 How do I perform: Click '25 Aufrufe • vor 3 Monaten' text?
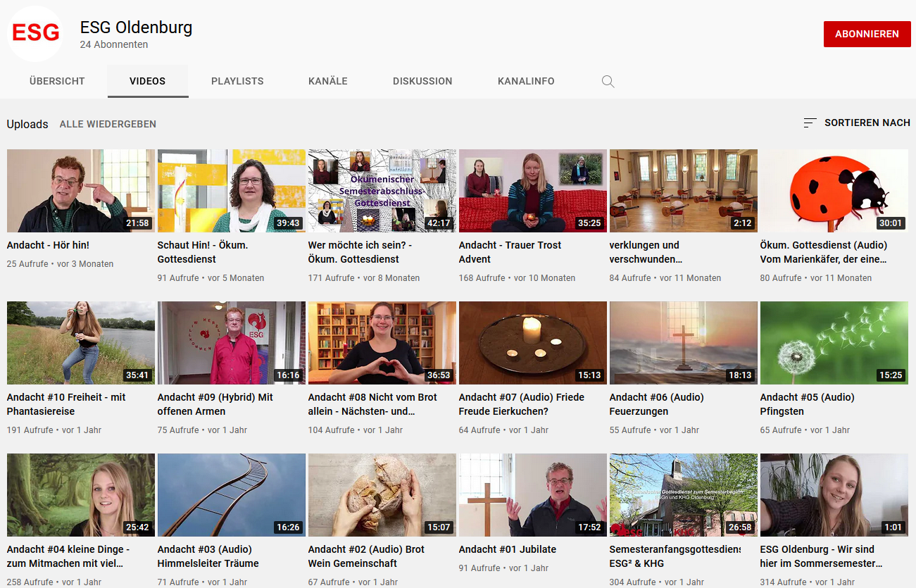coord(61,264)
